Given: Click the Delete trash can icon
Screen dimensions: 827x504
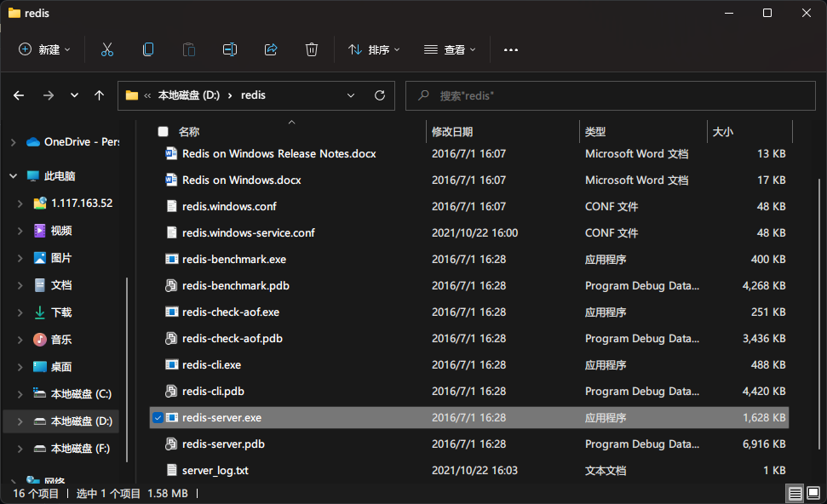Looking at the screenshot, I should tap(312, 49).
